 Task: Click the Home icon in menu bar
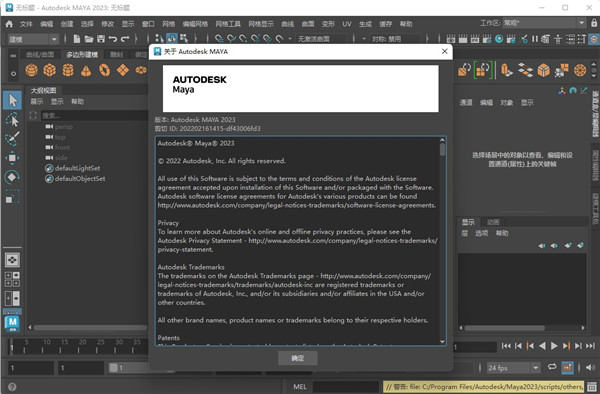tap(9, 24)
